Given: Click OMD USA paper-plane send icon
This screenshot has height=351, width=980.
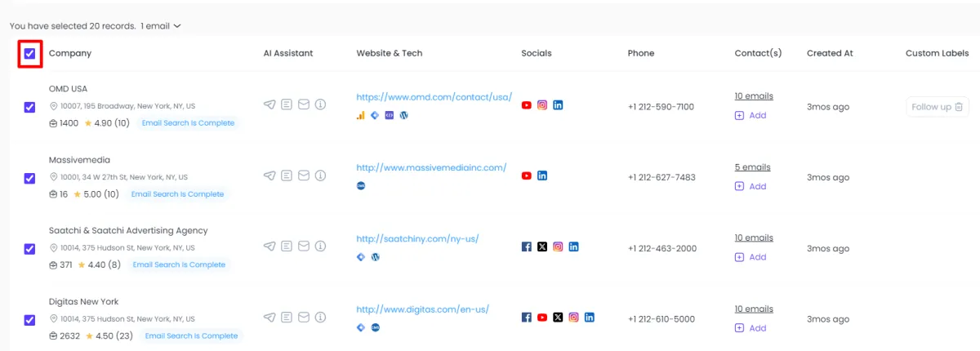Looking at the screenshot, I should tap(269, 104).
